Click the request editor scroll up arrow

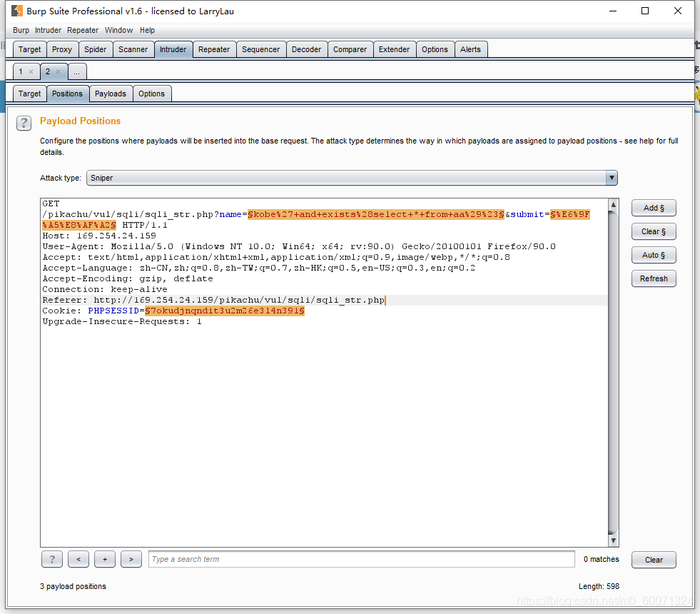pyautogui.click(x=614, y=204)
